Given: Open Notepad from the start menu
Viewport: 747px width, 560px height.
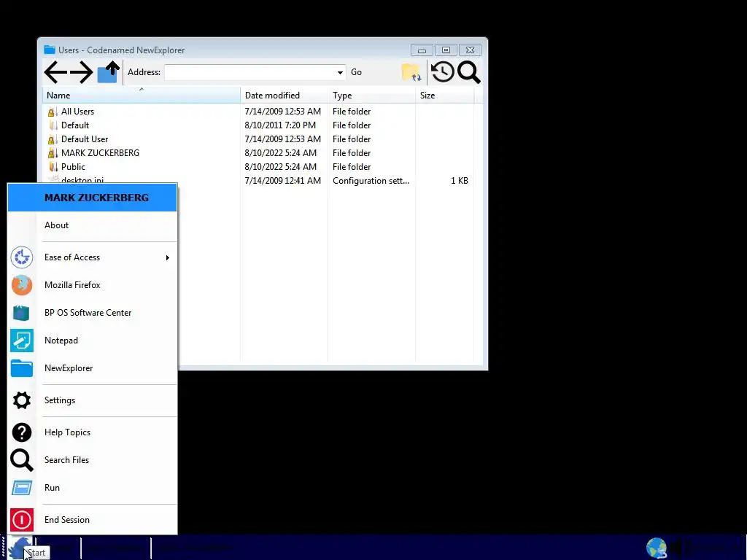Looking at the screenshot, I should pos(93,340).
